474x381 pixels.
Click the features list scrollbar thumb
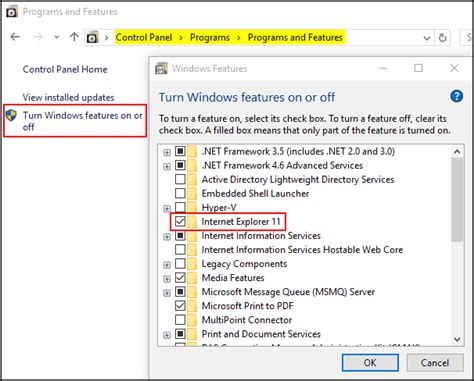tap(457, 199)
